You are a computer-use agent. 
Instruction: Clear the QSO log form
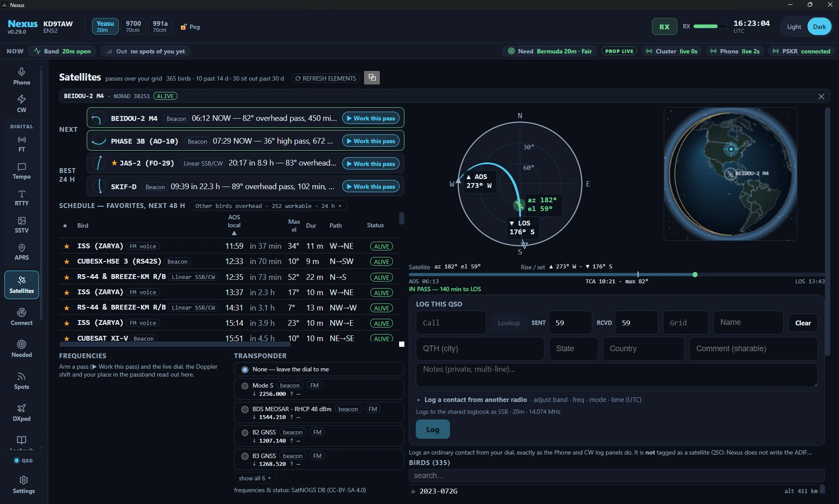click(803, 323)
